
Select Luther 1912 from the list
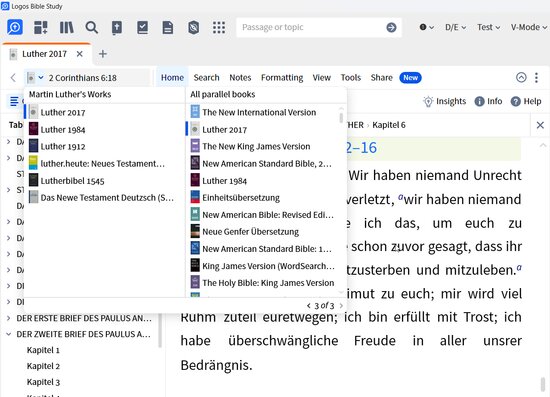coord(104,146)
